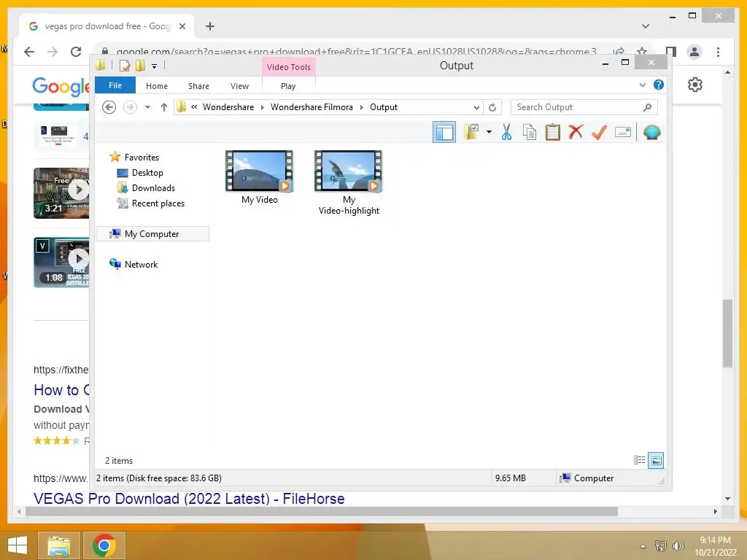
Task: Close the vegas pro download Chrome tab
Action: pyautogui.click(x=182, y=26)
